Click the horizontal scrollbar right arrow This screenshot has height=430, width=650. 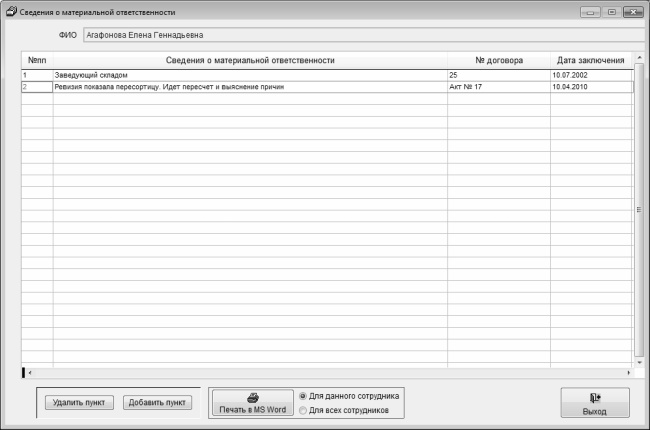(628, 372)
